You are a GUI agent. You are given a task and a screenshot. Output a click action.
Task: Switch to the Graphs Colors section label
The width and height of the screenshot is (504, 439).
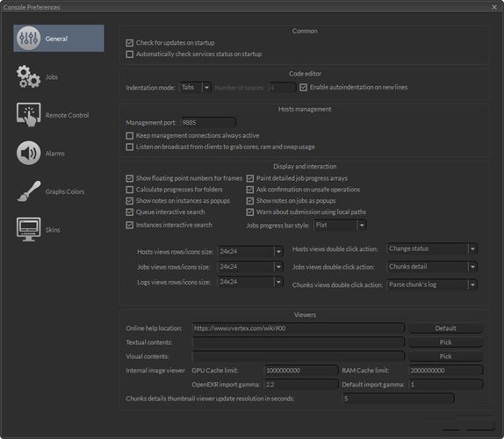65,191
